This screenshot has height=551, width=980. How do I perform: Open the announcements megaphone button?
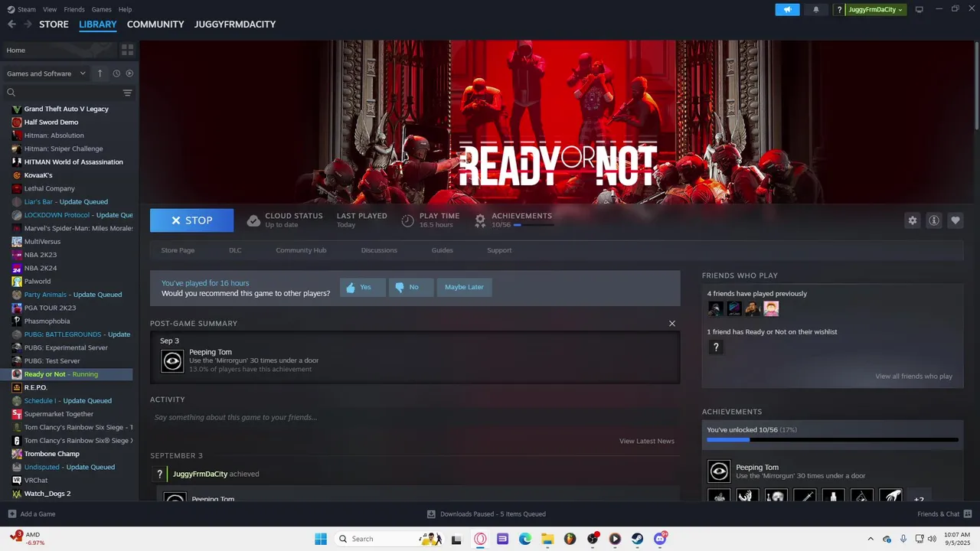[x=787, y=9]
